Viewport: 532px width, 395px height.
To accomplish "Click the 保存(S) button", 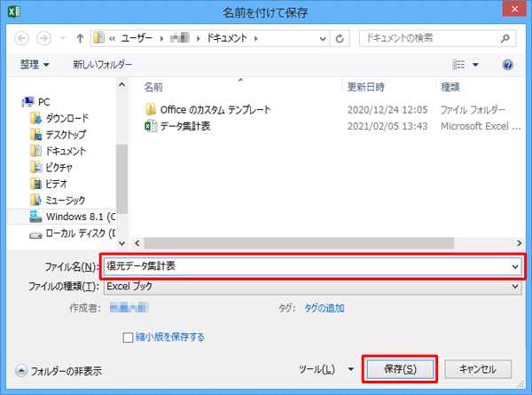I will pyautogui.click(x=400, y=369).
